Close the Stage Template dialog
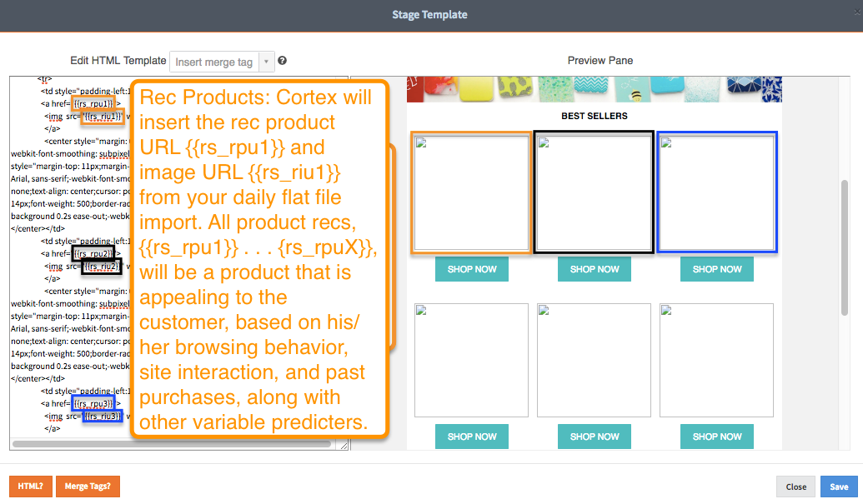This screenshot has height=504, width=863. pos(795,487)
